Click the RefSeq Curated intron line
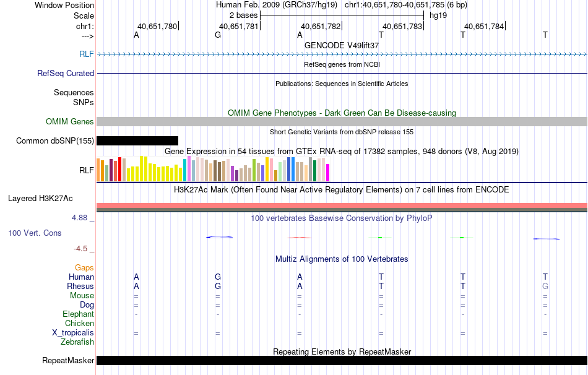This screenshot has width=588, height=375. 342,73
